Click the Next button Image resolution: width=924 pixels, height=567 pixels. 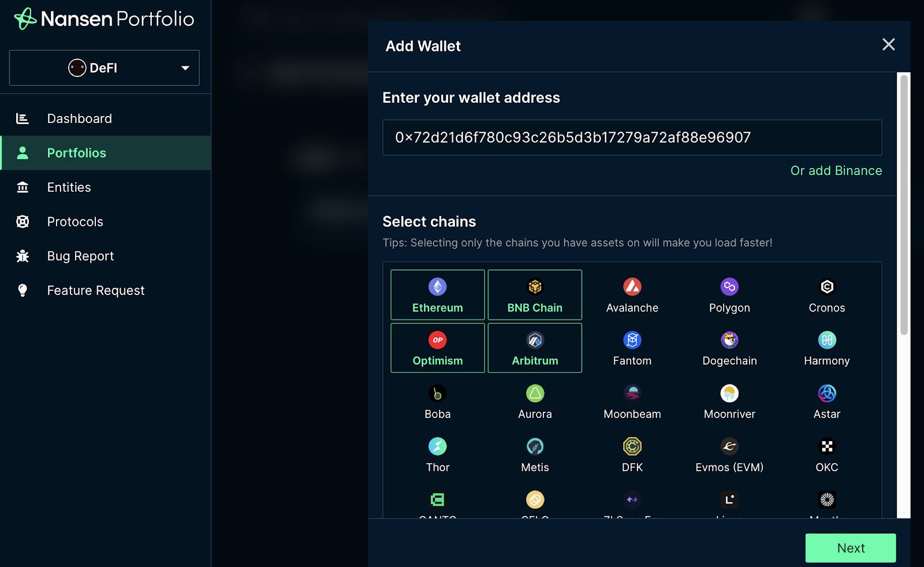[x=851, y=548]
